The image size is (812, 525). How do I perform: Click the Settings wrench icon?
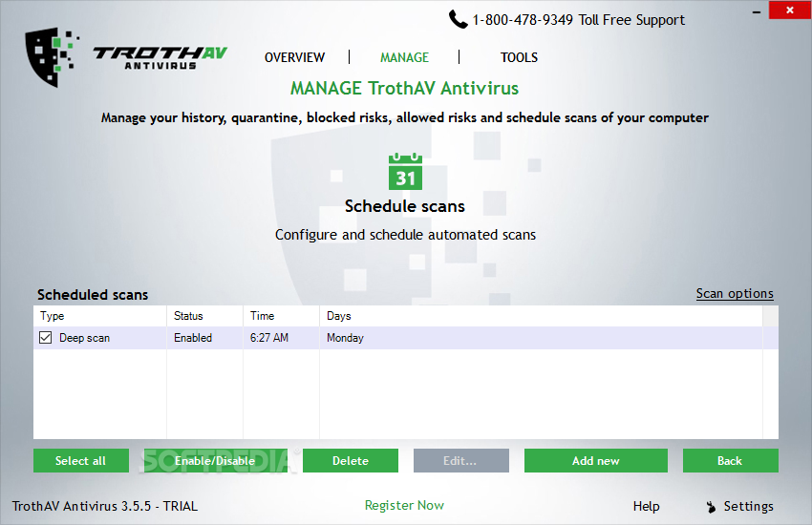click(x=711, y=507)
